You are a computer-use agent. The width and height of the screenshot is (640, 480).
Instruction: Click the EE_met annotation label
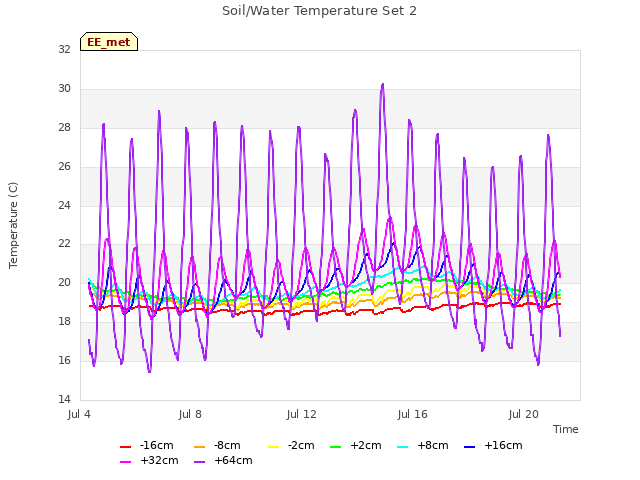[109, 42]
